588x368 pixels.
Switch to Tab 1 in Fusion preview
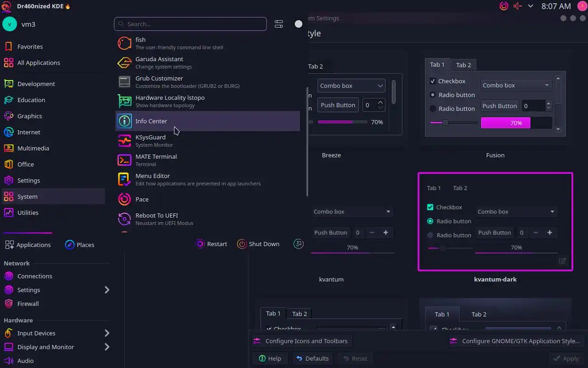pos(437,64)
